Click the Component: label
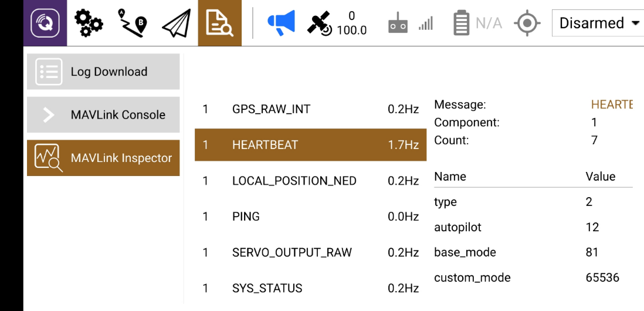644x311 pixels. pyautogui.click(x=467, y=123)
